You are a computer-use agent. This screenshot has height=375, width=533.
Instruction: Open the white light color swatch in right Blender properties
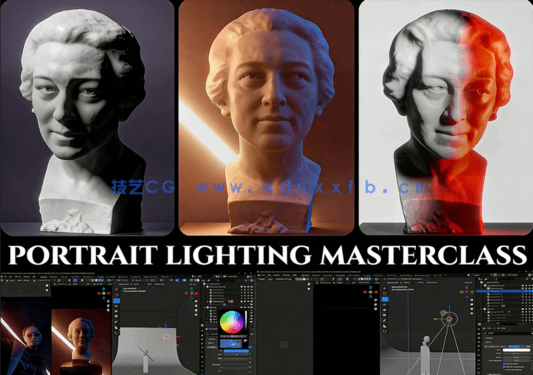[517, 350]
